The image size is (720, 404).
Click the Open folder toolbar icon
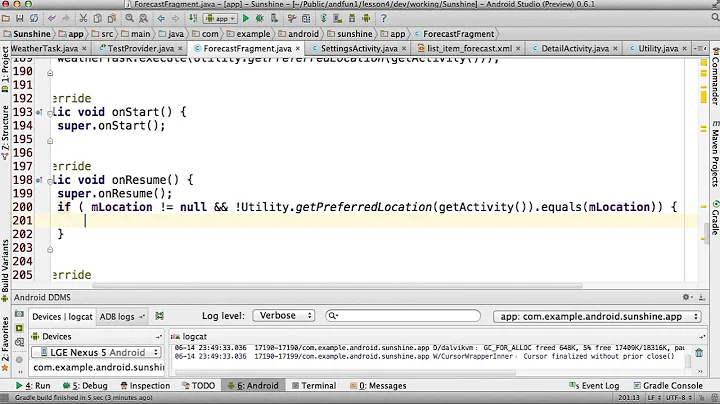6,18
